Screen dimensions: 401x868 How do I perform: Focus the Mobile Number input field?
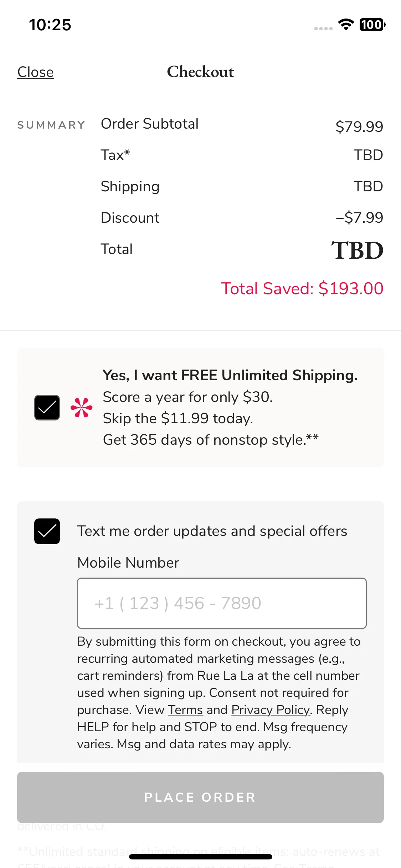point(222,603)
